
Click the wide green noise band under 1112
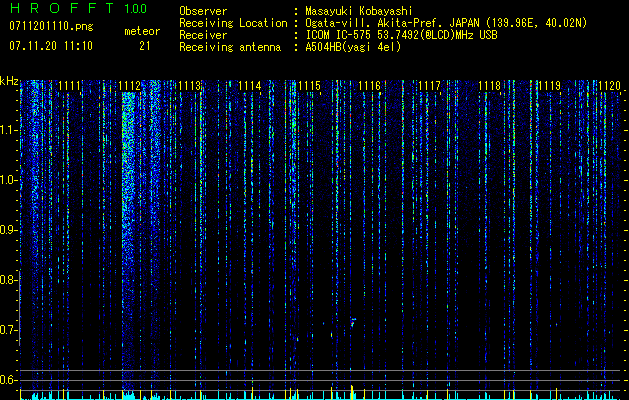coord(129,241)
